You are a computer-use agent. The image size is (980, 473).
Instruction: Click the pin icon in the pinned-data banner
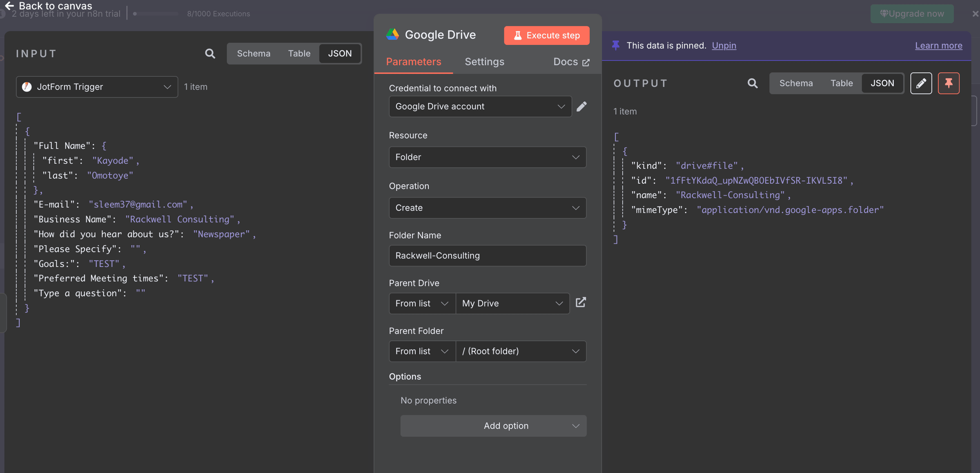pyautogui.click(x=616, y=45)
